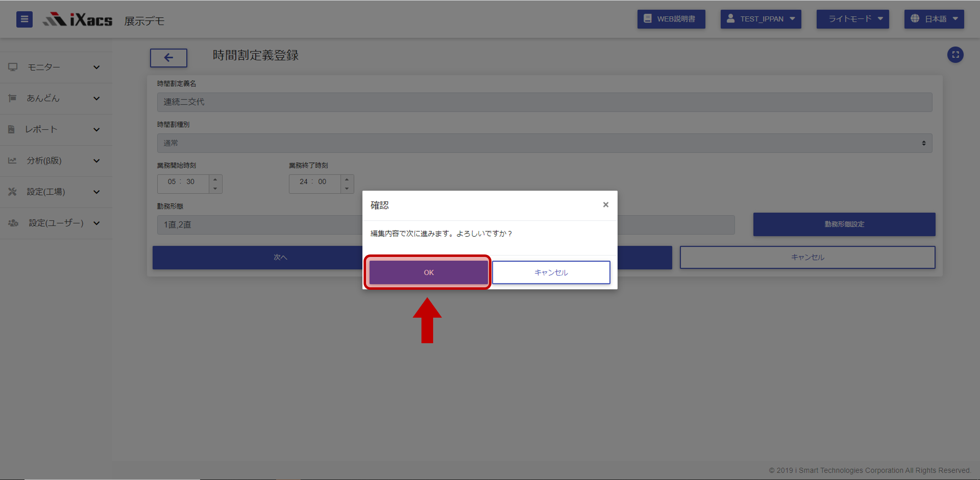The width and height of the screenshot is (980, 480).
Task: Click the book icon in WEB説明書 button
Action: point(648,19)
